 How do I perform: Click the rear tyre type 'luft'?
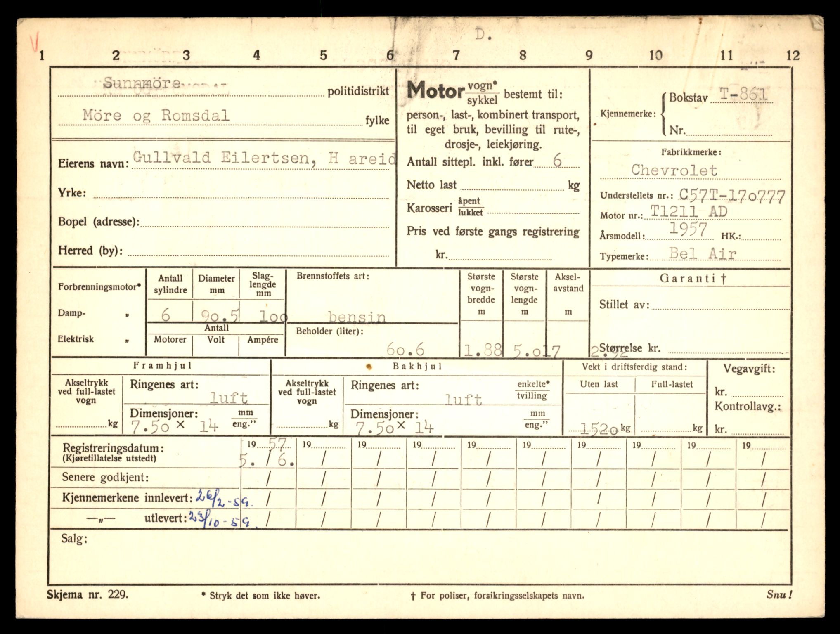[x=463, y=399]
